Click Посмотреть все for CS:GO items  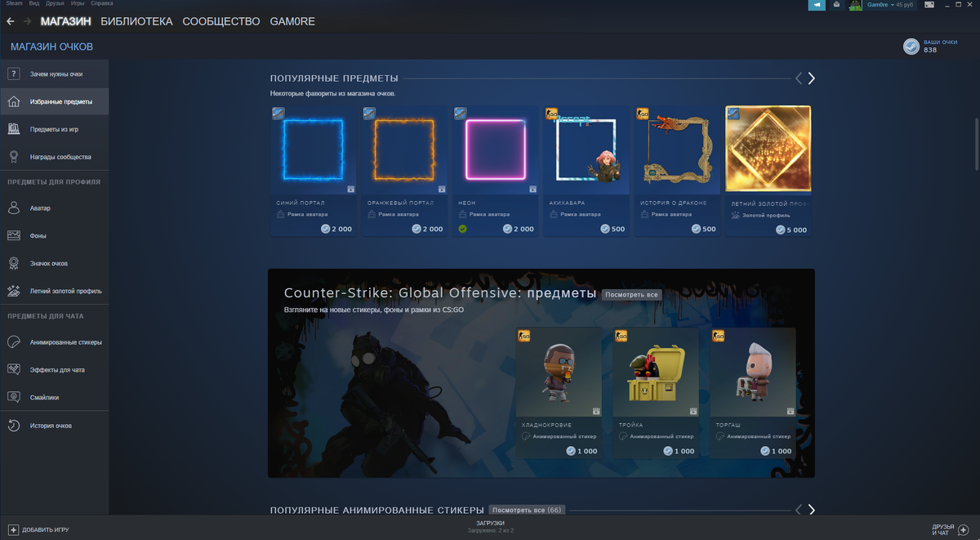631,294
